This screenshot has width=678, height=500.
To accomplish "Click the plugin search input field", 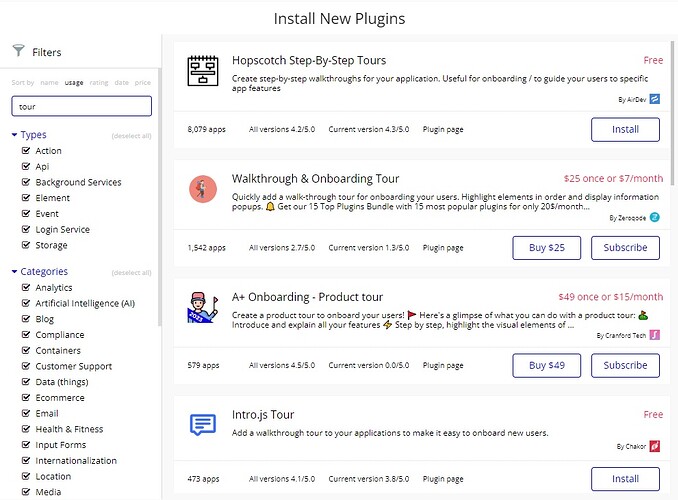I will coord(81,105).
